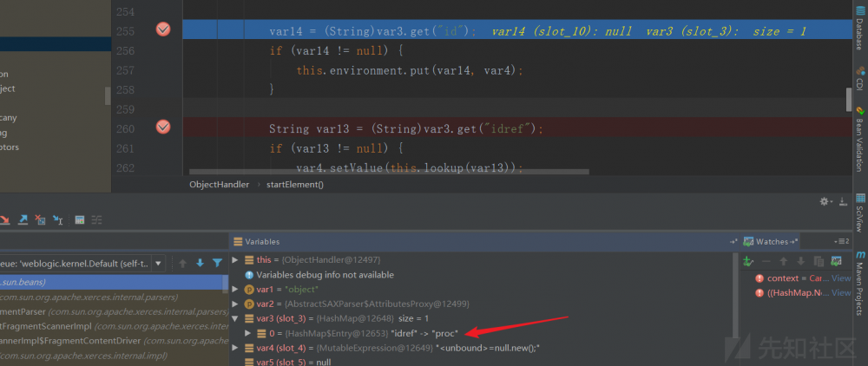
Task: Click the restore layout icon beside Variables header
Action: tap(733, 242)
